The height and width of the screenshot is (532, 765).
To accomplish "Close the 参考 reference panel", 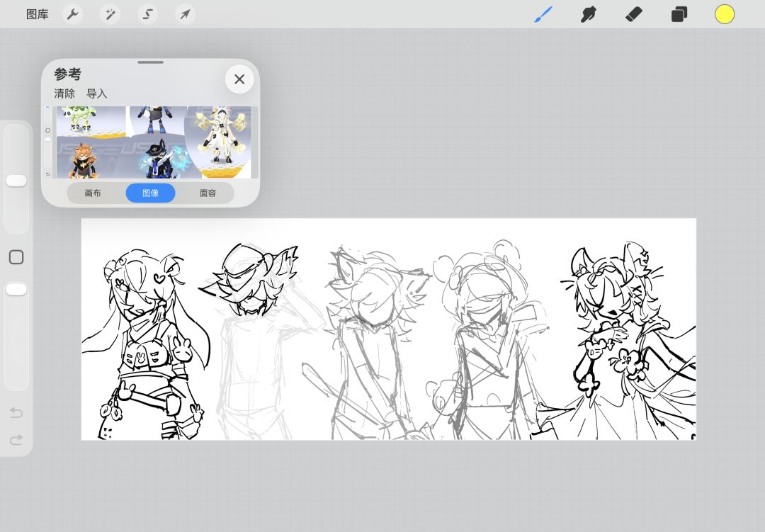I will coord(239,79).
